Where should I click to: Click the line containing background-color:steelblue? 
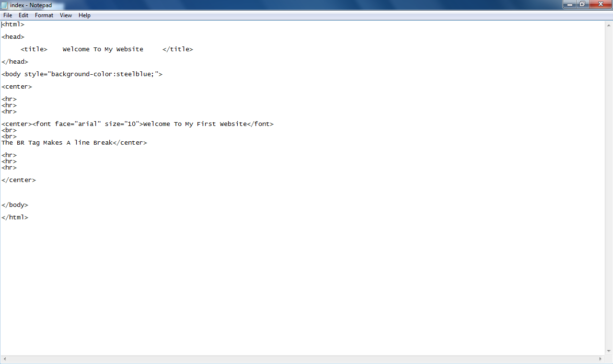coord(81,74)
